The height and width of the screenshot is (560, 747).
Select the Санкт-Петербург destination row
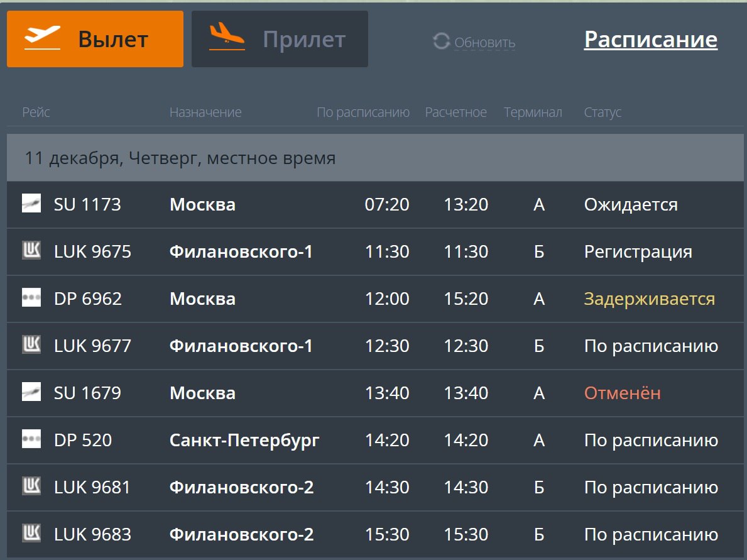coord(244,440)
